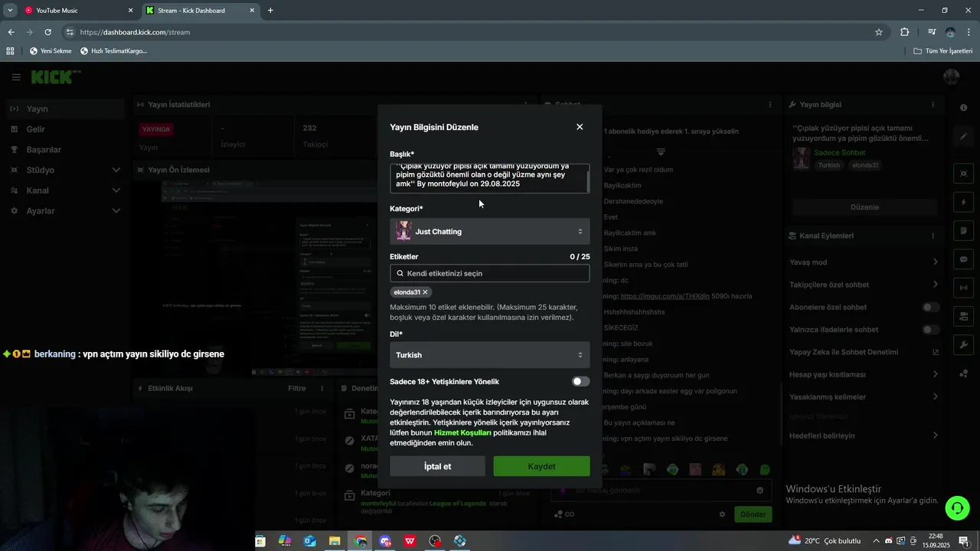Bookmark this page with the star icon
The image size is (980, 551).
[x=879, y=32]
